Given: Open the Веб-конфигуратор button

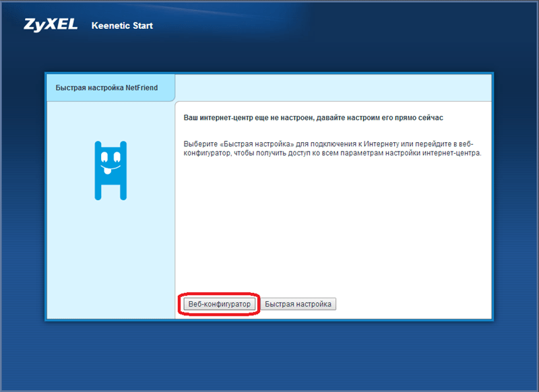Looking at the screenshot, I should point(220,304).
